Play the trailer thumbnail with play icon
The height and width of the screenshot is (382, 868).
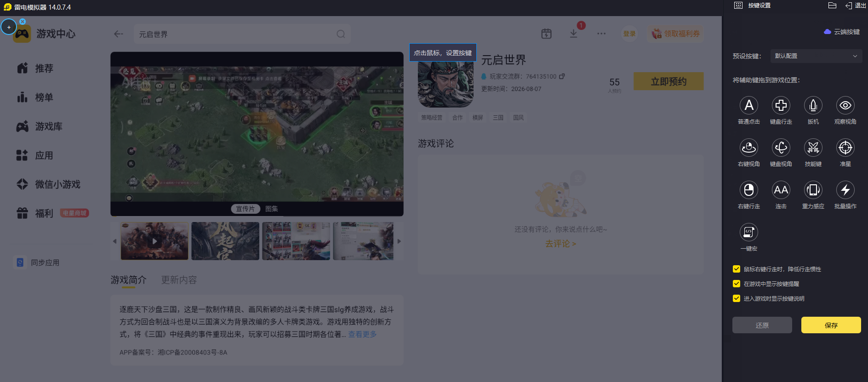pos(154,241)
